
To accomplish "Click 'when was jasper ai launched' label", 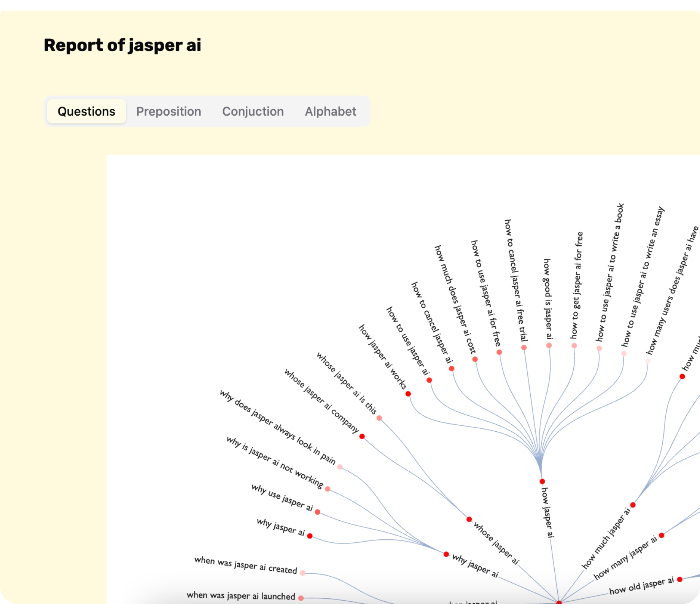I will [241, 596].
